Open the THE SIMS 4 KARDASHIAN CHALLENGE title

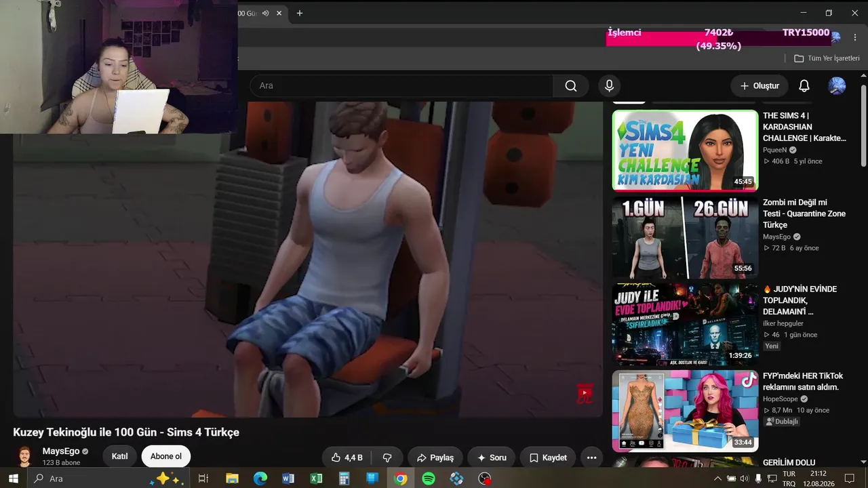(804, 127)
